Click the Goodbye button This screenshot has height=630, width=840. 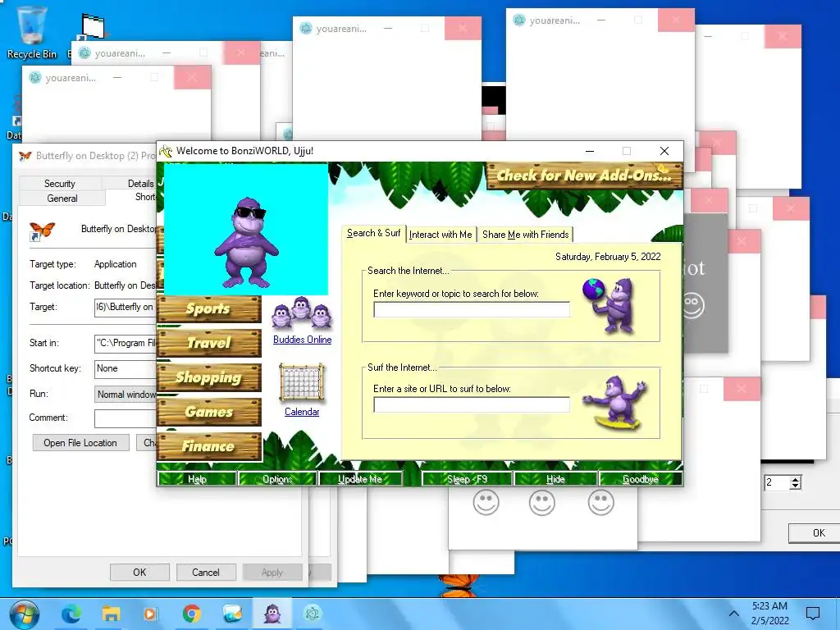(641, 479)
